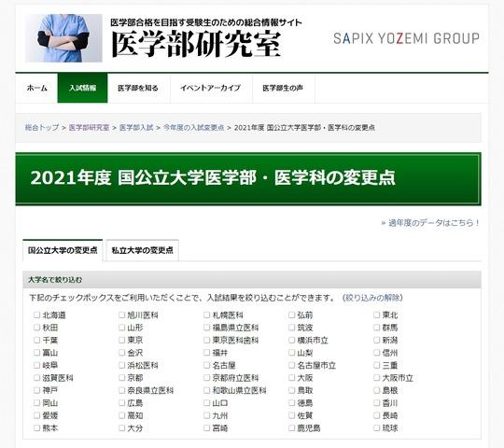Enable the 香川 checkbox
The image size is (504, 448).
click(x=377, y=402)
